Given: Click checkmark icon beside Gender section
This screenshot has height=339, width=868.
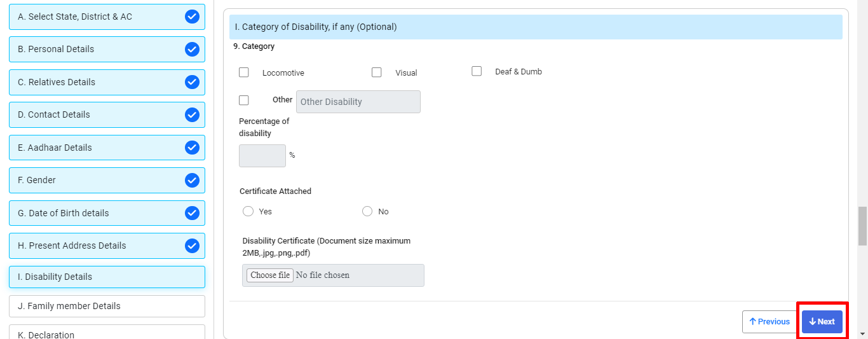Looking at the screenshot, I should 192,180.
